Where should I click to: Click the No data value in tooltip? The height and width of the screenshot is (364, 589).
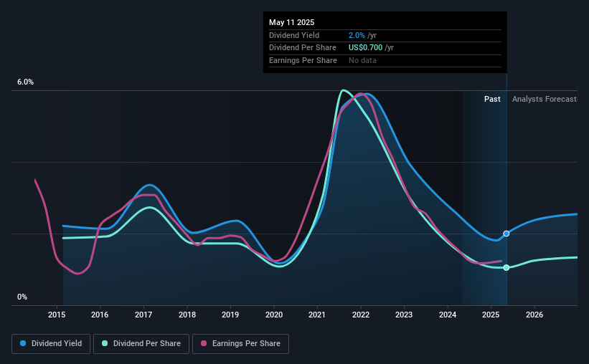(362, 60)
